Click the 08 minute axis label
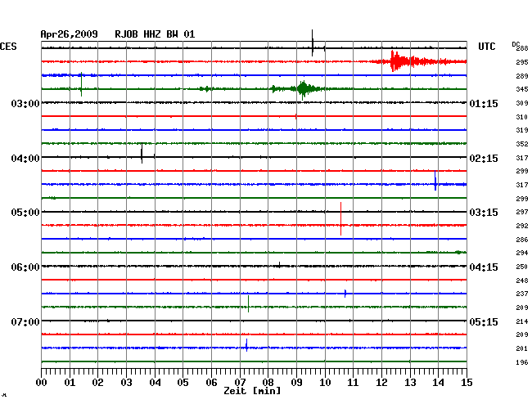 pos(268,383)
